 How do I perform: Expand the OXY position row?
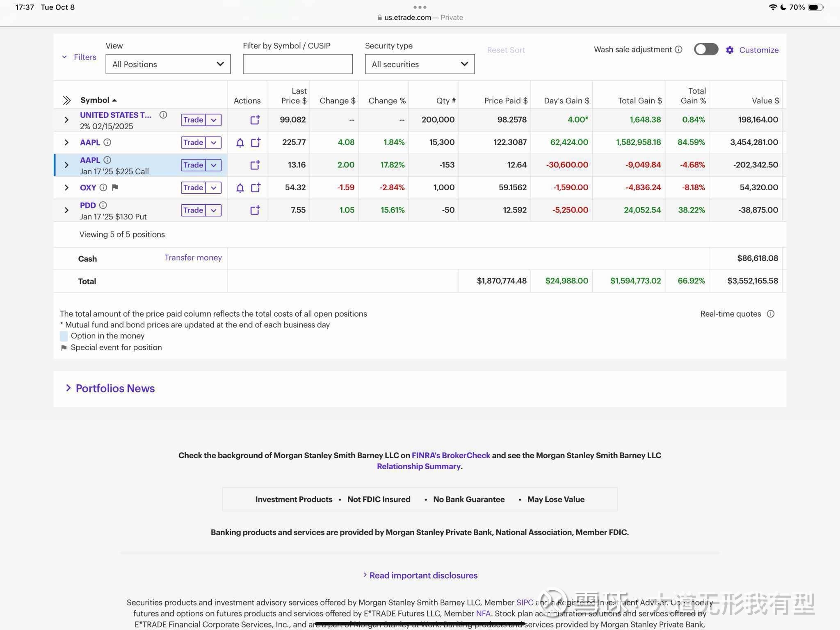pyautogui.click(x=66, y=187)
